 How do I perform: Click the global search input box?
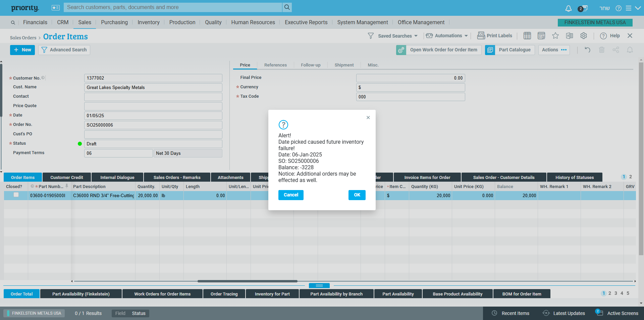pos(173,7)
